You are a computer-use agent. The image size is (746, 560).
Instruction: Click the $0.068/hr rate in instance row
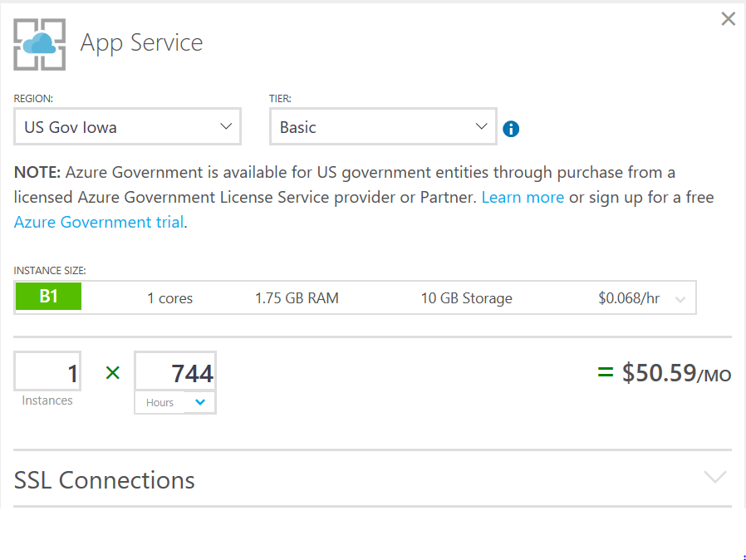tap(629, 298)
